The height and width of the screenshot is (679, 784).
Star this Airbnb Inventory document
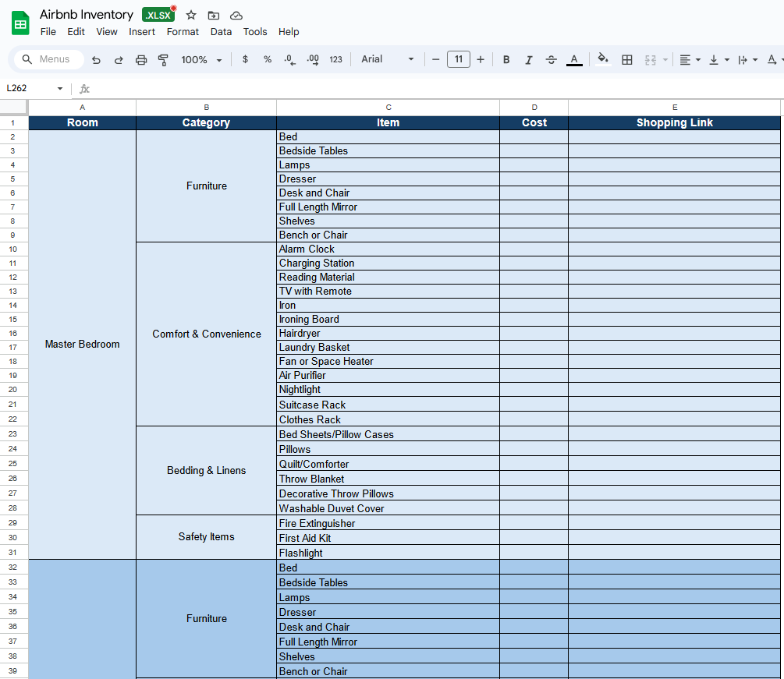click(191, 15)
